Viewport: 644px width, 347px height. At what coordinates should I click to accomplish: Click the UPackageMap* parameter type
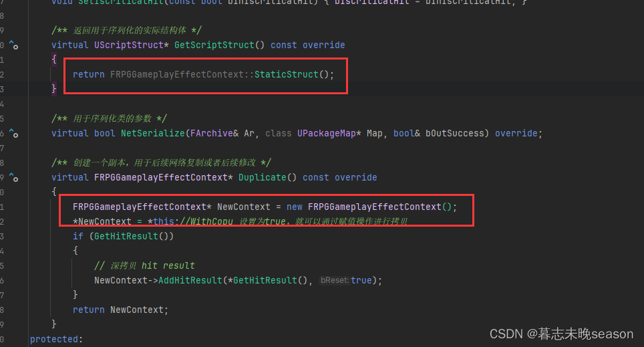[329, 133]
